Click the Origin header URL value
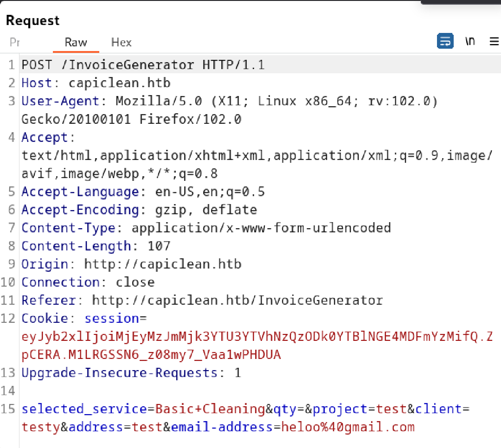The image size is (501, 448). 162,264
